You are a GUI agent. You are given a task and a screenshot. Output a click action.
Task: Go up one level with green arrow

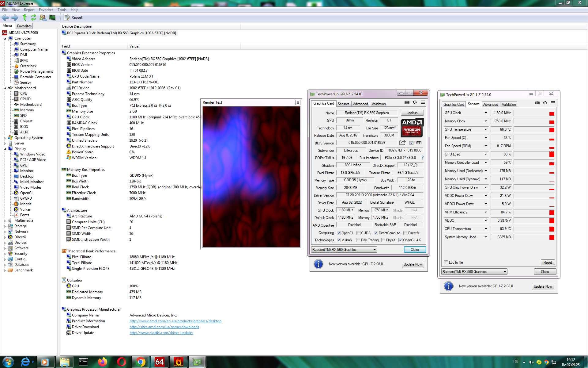[24, 17]
